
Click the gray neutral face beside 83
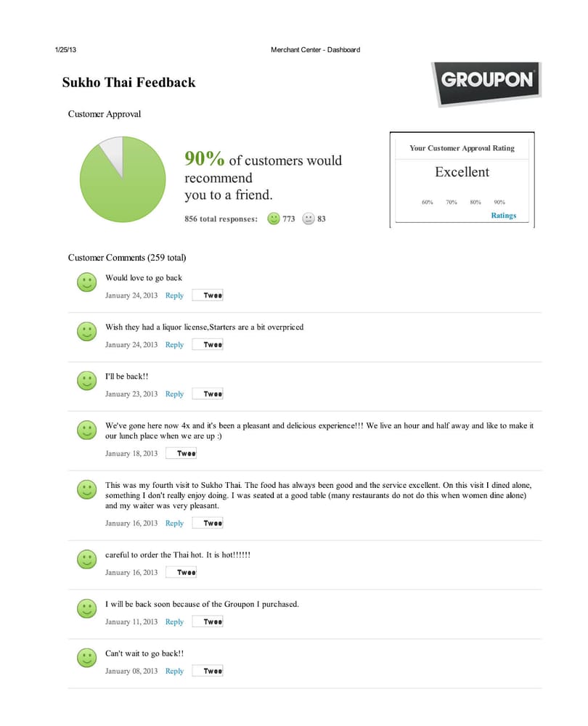309,219
